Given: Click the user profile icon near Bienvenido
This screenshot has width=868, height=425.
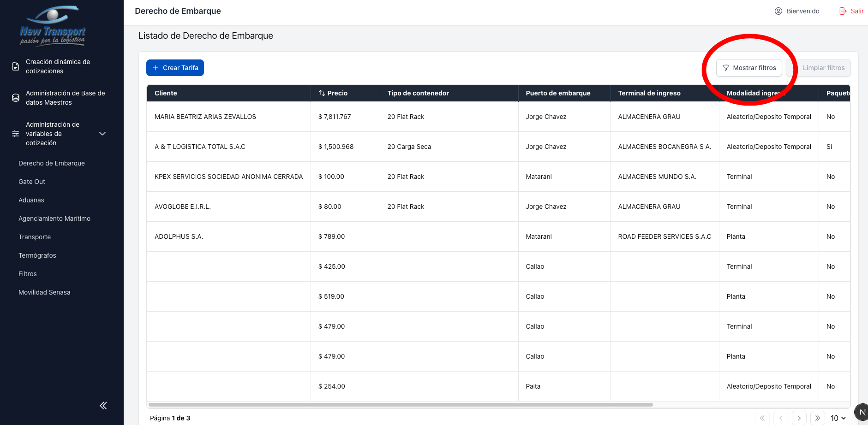Looking at the screenshot, I should click(778, 11).
